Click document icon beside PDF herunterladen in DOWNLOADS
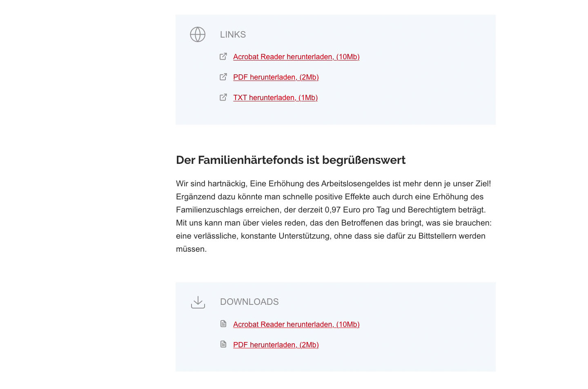 pos(223,344)
